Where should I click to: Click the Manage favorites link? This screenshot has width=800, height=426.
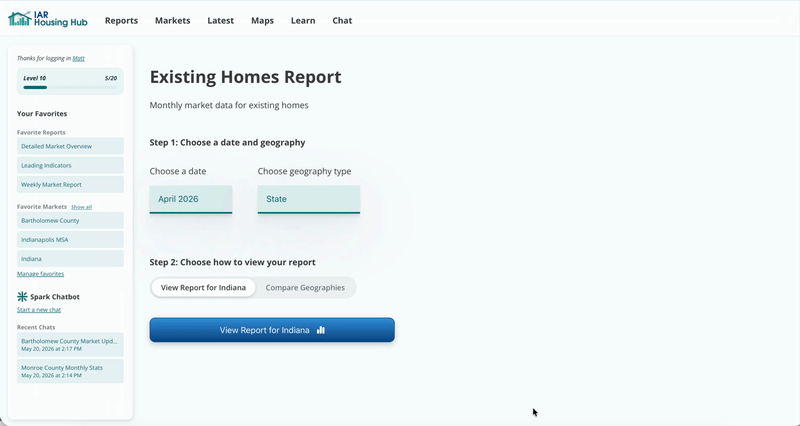40,274
